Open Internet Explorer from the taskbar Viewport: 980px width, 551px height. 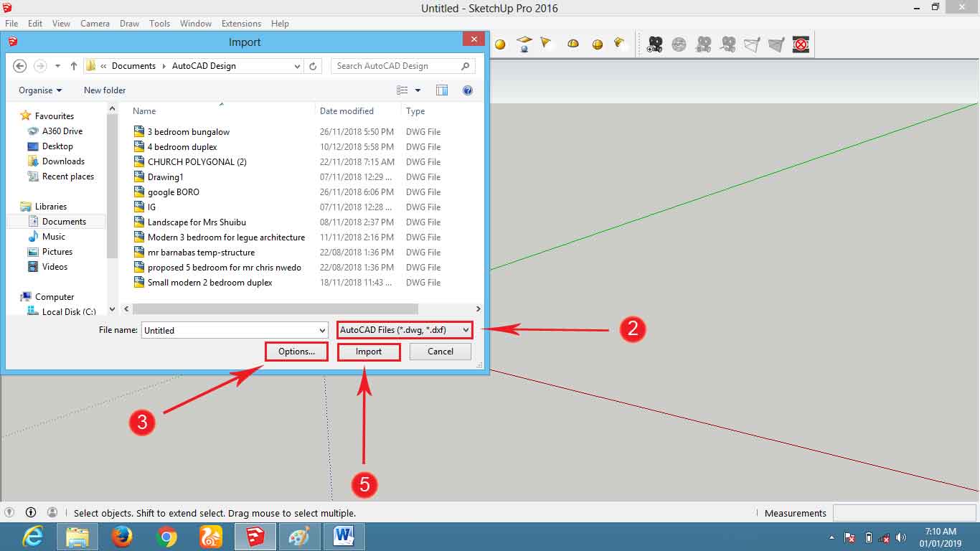point(33,537)
